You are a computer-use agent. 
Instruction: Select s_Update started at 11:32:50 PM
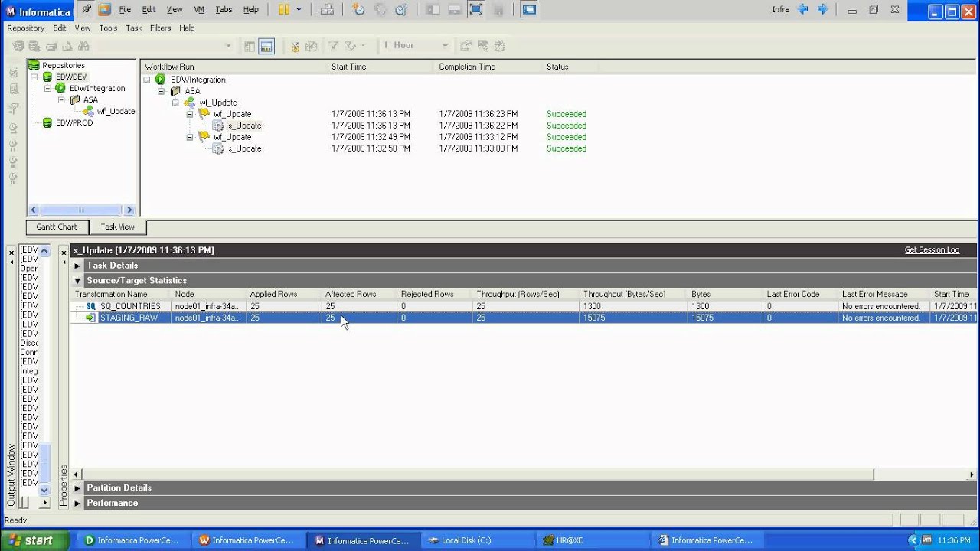[245, 149]
